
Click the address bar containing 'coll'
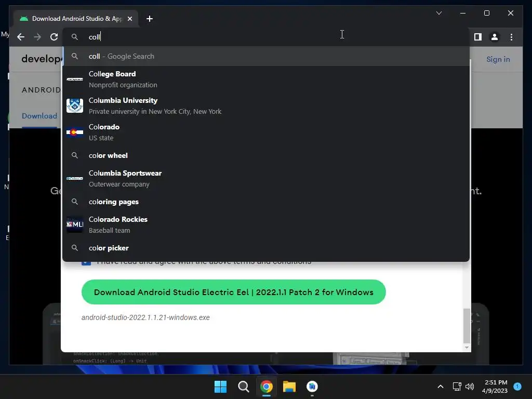tap(267, 37)
